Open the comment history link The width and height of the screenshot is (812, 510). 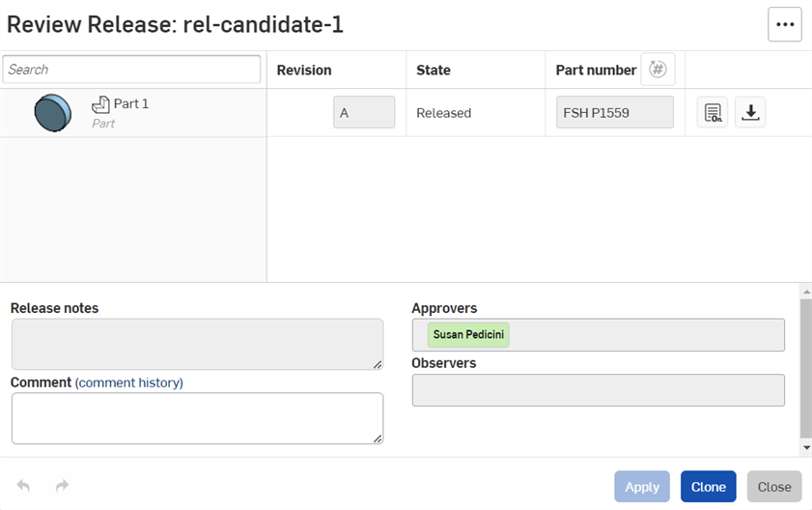(x=129, y=382)
